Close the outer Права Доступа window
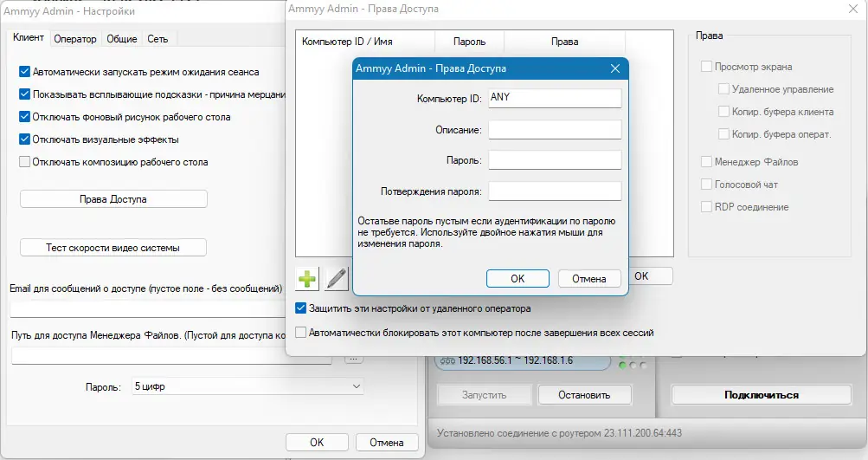The image size is (868, 460). 853,9
